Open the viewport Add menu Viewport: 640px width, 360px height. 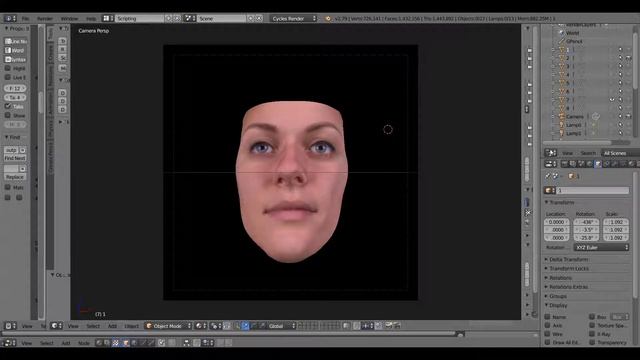(x=112, y=326)
